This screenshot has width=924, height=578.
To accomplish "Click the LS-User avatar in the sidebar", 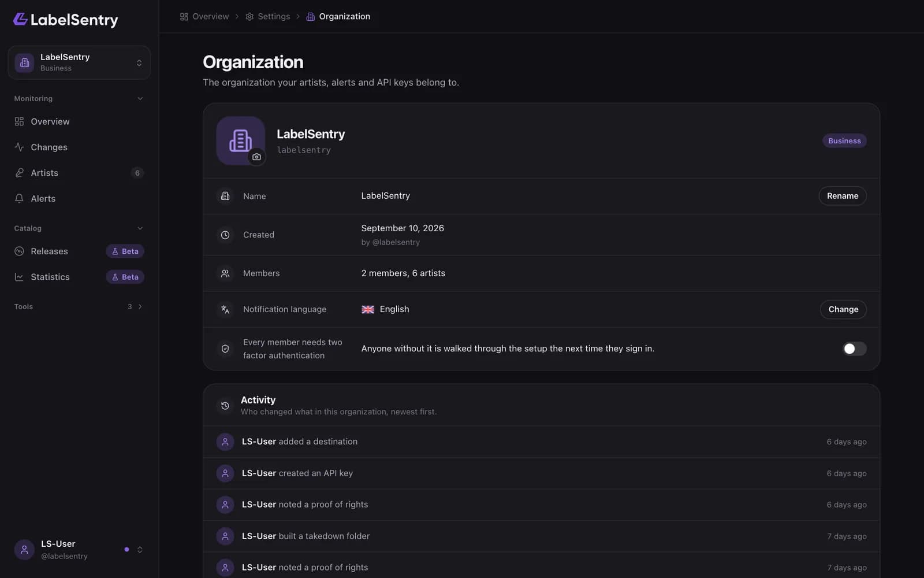I will click(x=24, y=550).
